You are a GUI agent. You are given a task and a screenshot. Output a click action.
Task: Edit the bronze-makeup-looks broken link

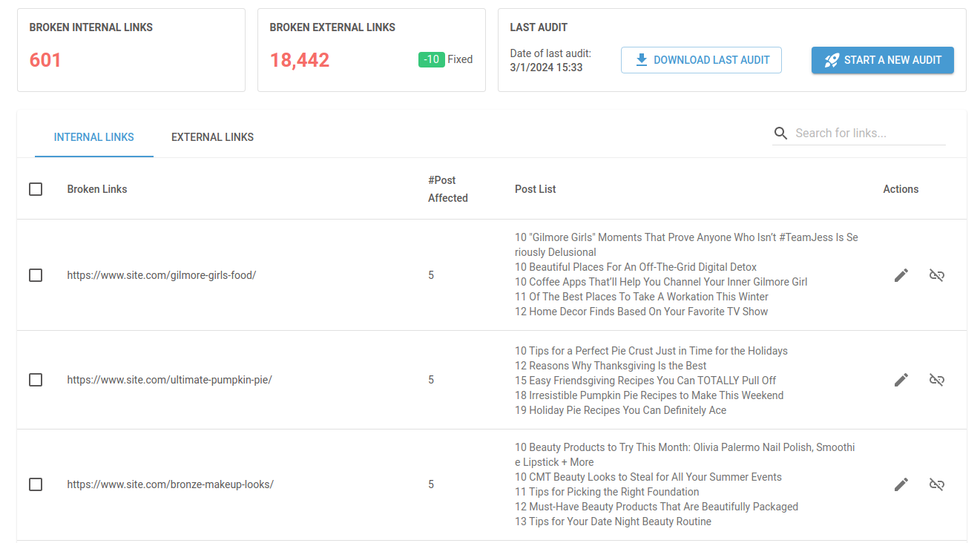coord(901,484)
